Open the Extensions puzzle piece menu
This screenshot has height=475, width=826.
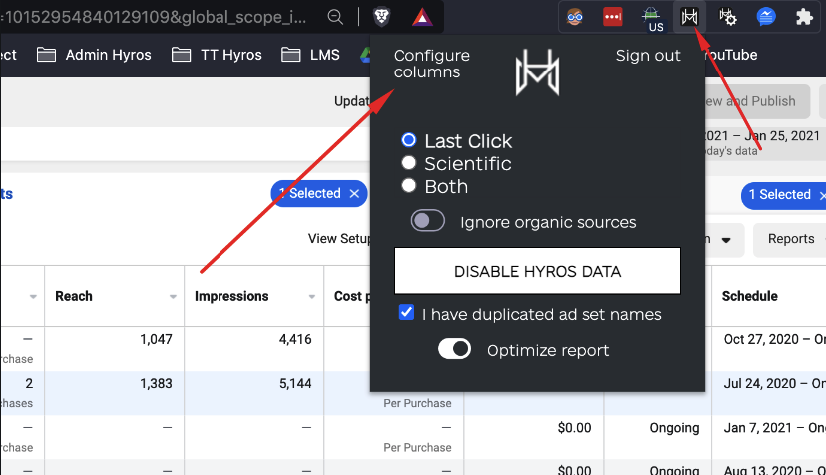click(x=804, y=17)
